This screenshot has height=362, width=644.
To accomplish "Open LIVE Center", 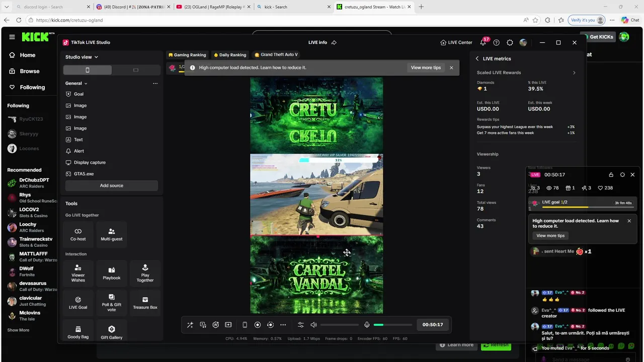I will point(456,43).
